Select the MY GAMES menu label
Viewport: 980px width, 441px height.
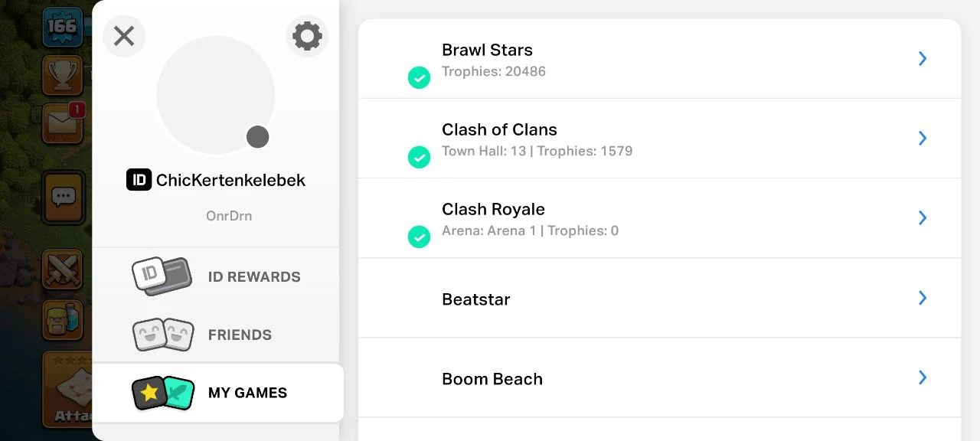pyautogui.click(x=247, y=393)
